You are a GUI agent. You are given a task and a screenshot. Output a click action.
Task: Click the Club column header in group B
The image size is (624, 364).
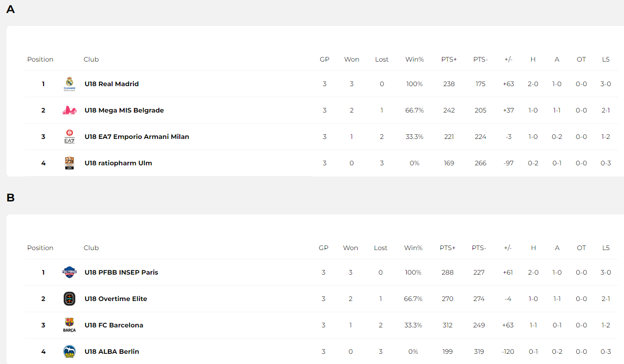tap(91, 248)
